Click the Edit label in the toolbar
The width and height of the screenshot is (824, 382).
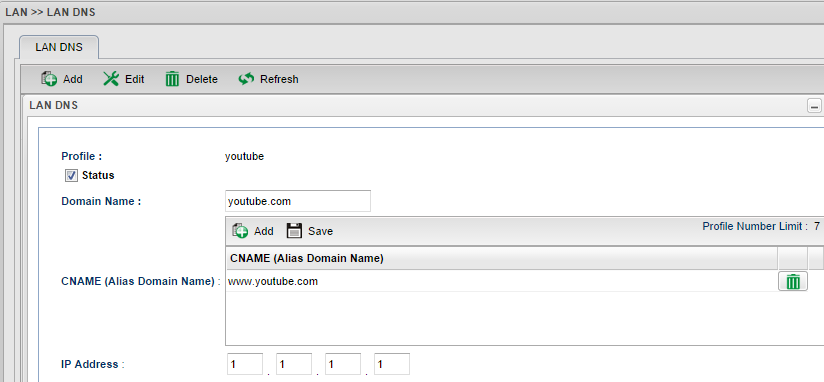click(135, 79)
